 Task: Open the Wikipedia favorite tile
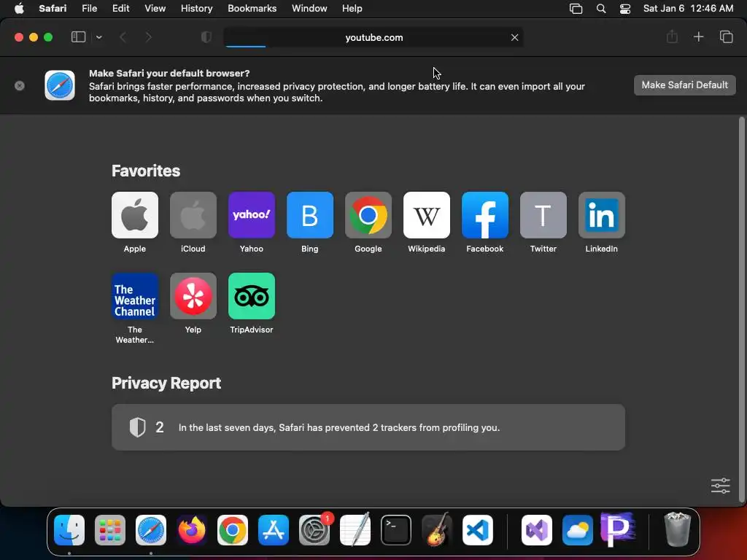point(426,215)
